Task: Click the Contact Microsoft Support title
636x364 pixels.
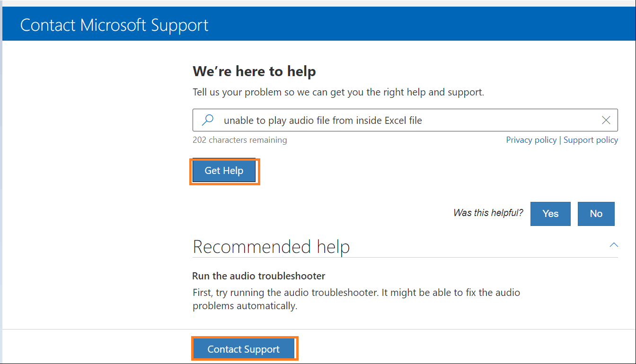Action: pos(114,25)
